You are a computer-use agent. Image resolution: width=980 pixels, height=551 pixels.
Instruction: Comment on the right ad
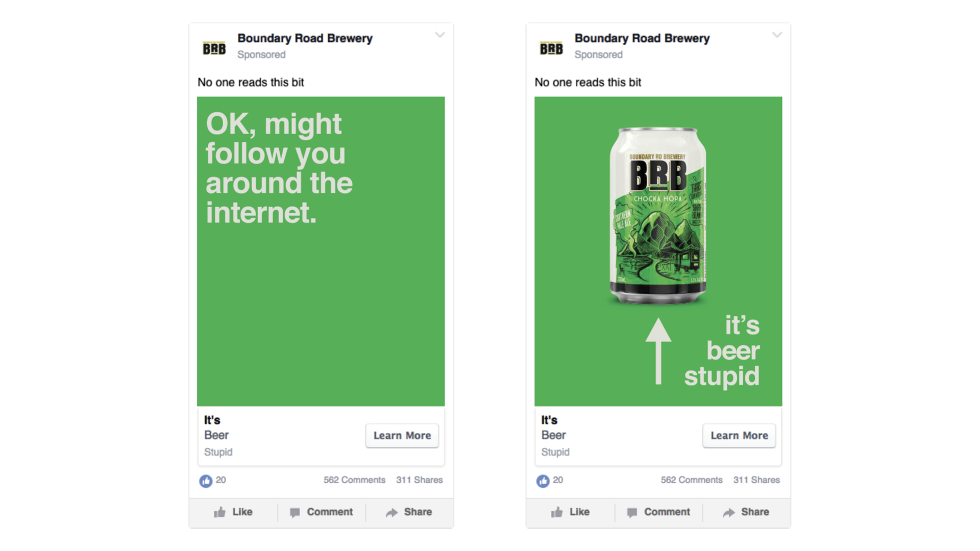point(658,512)
